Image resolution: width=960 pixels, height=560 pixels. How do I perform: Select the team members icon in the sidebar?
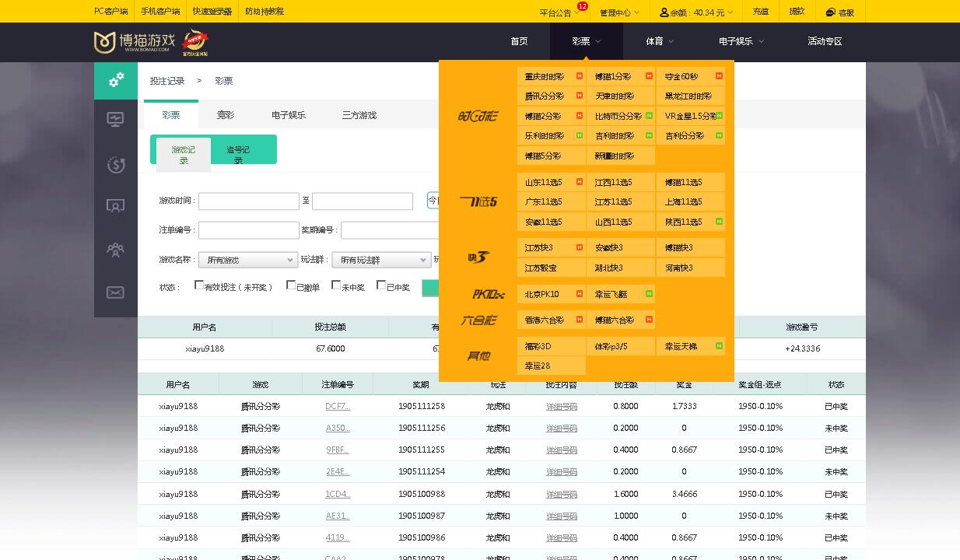116,250
